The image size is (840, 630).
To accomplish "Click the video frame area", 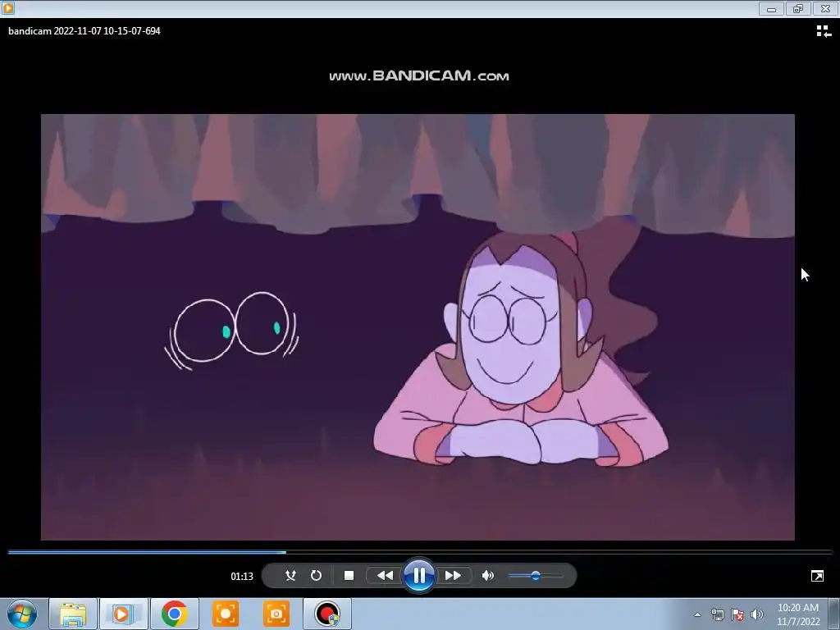I will tap(418, 327).
